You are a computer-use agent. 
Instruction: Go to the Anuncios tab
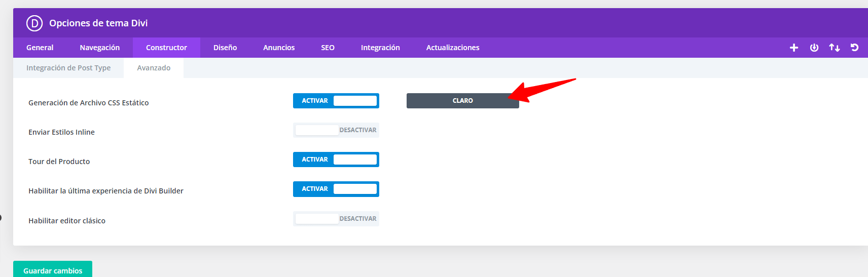coord(279,48)
